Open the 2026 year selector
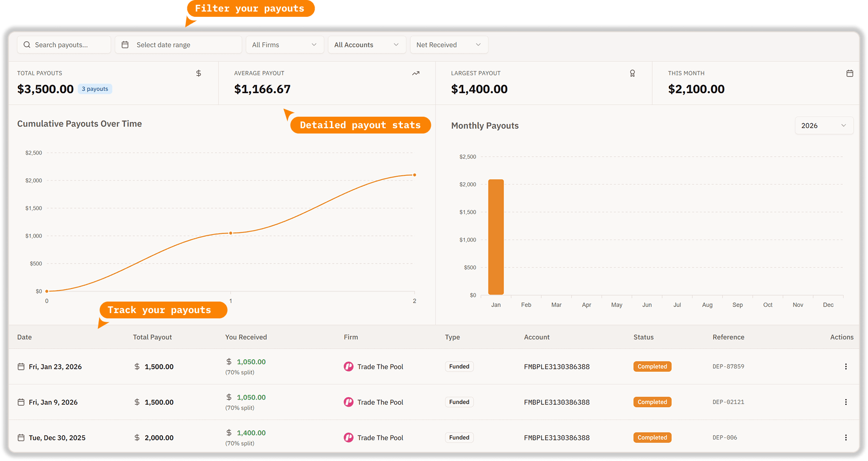The image size is (868, 461). tap(824, 125)
